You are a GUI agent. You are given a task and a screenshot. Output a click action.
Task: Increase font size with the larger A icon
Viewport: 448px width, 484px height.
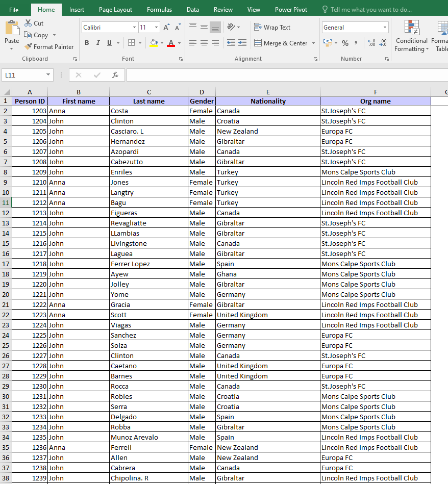(166, 28)
